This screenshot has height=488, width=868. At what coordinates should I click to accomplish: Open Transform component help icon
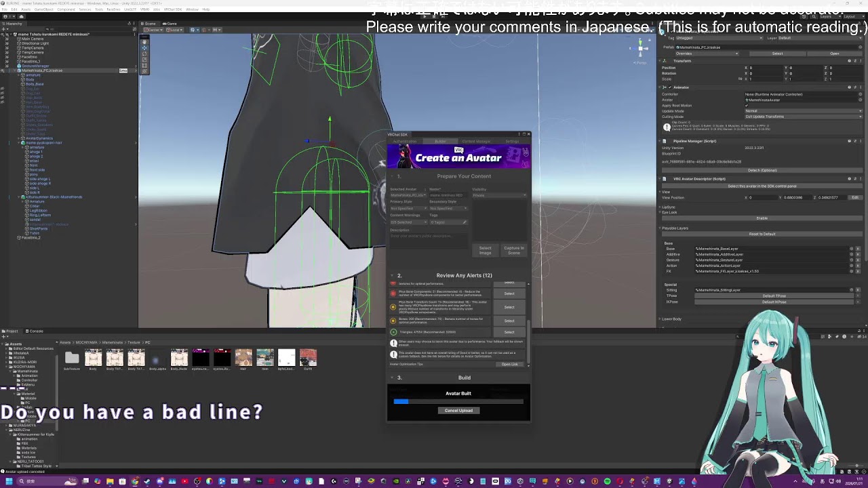click(x=849, y=61)
